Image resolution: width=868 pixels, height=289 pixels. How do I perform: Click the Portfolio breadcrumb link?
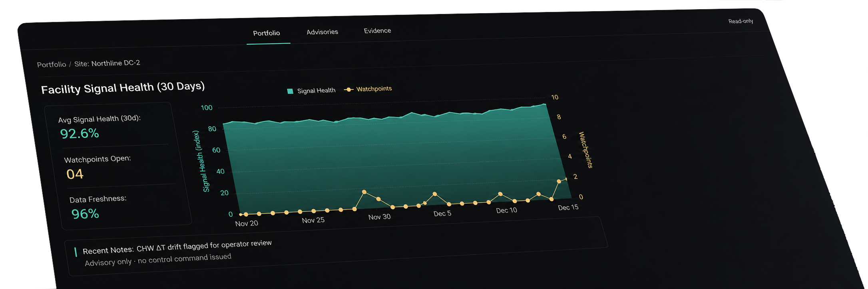52,64
